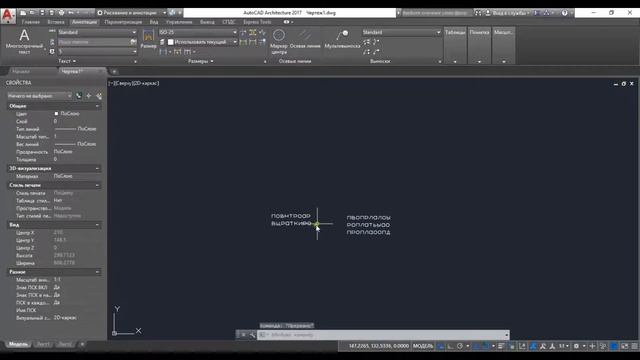Open 'Nothing selected' dropdown in Properties
The height and width of the screenshot is (360, 640).
(40, 96)
